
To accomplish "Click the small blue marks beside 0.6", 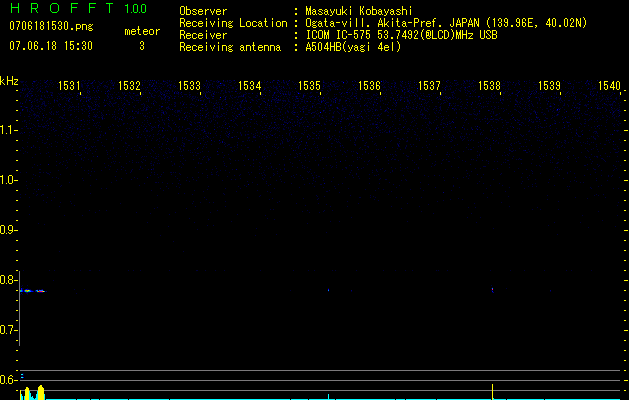I will pos(22,376).
